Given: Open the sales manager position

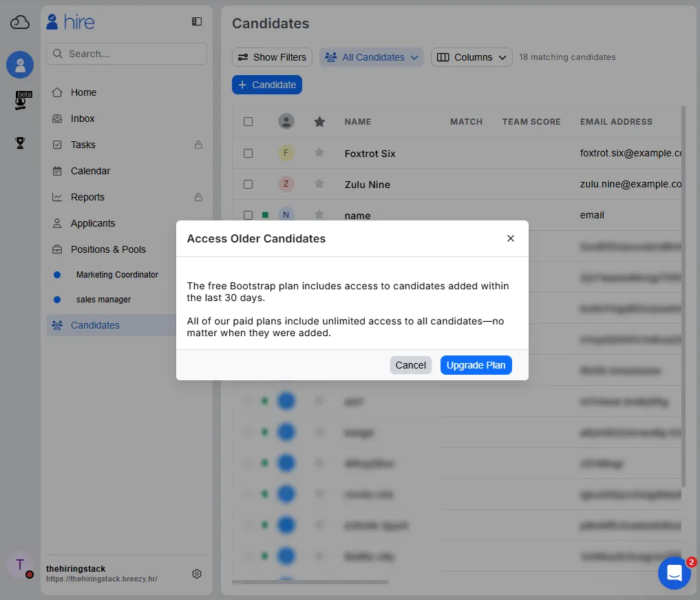Looking at the screenshot, I should tap(103, 300).
